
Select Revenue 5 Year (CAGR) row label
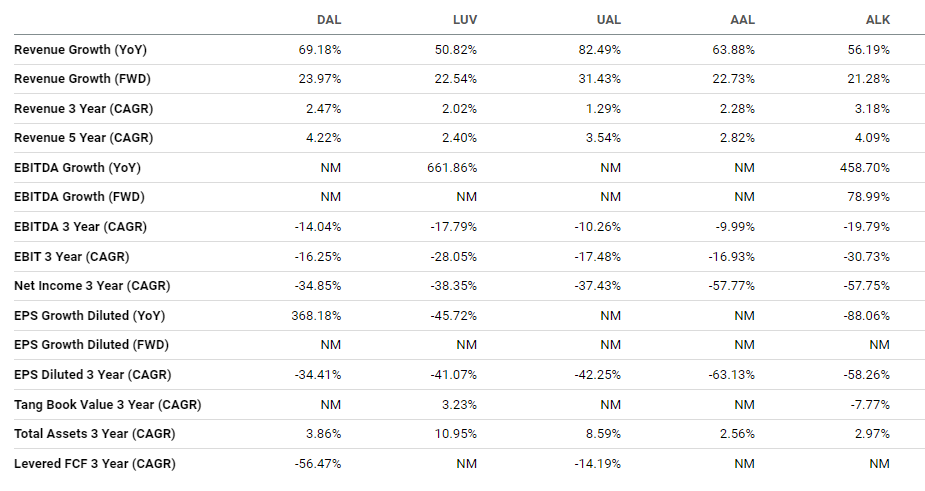tap(83, 138)
